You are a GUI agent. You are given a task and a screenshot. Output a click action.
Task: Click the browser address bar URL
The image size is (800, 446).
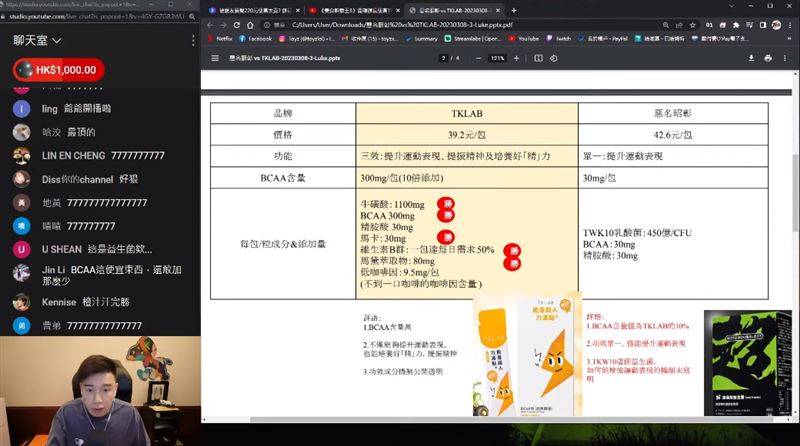tap(402, 24)
